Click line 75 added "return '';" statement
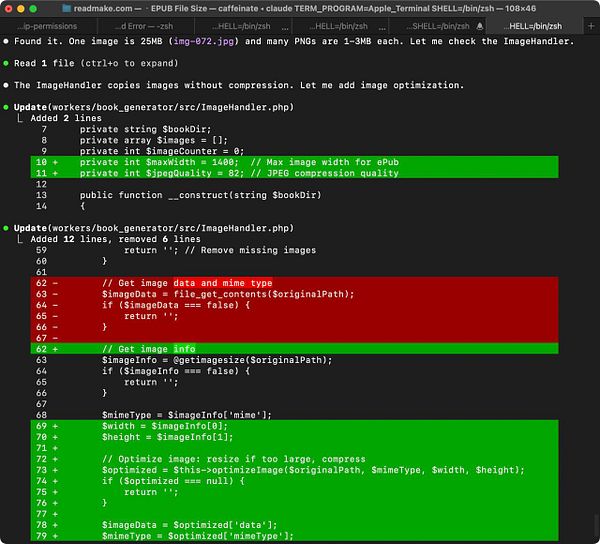600x544 pixels. 151,492
